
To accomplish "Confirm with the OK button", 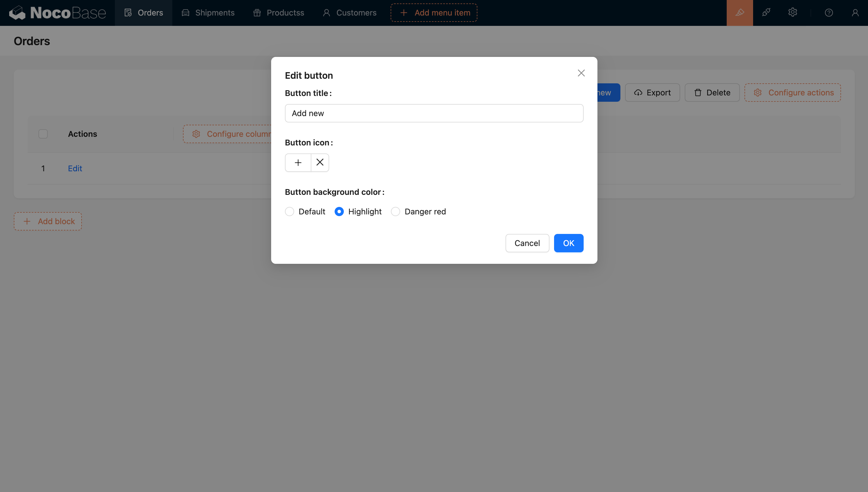I will coord(568,243).
